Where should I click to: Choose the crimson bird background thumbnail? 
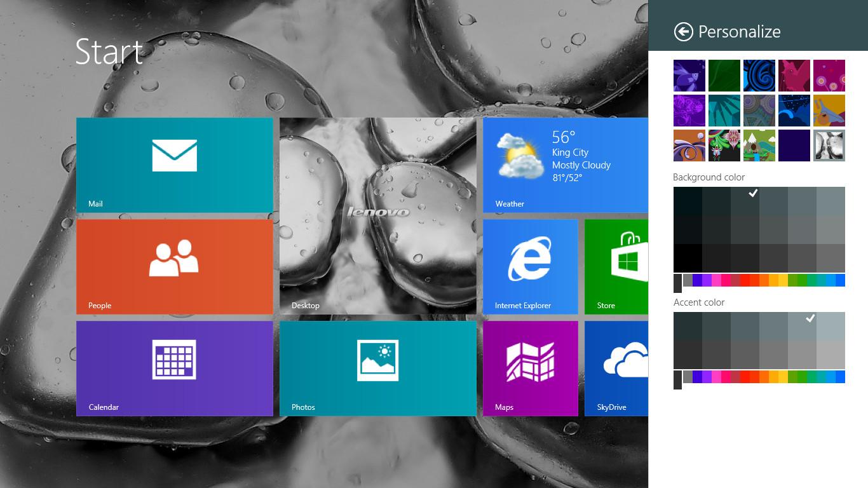coord(794,76)
